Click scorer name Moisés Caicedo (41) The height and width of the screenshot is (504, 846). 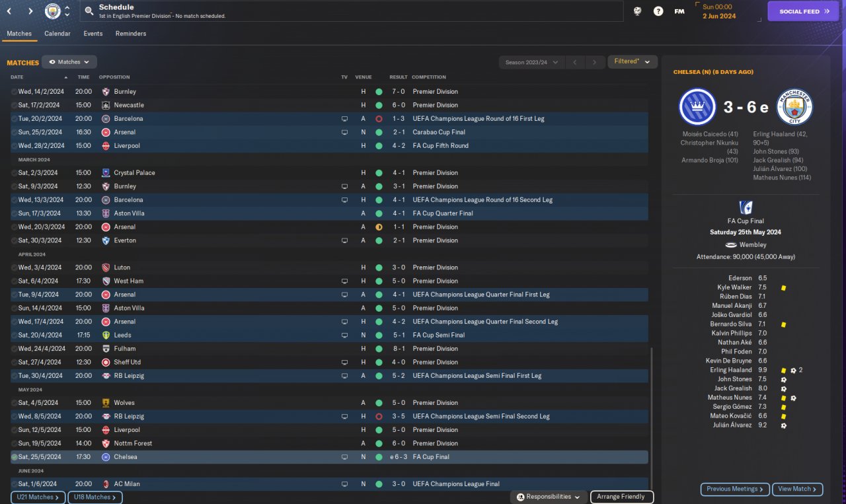point(710,134)
